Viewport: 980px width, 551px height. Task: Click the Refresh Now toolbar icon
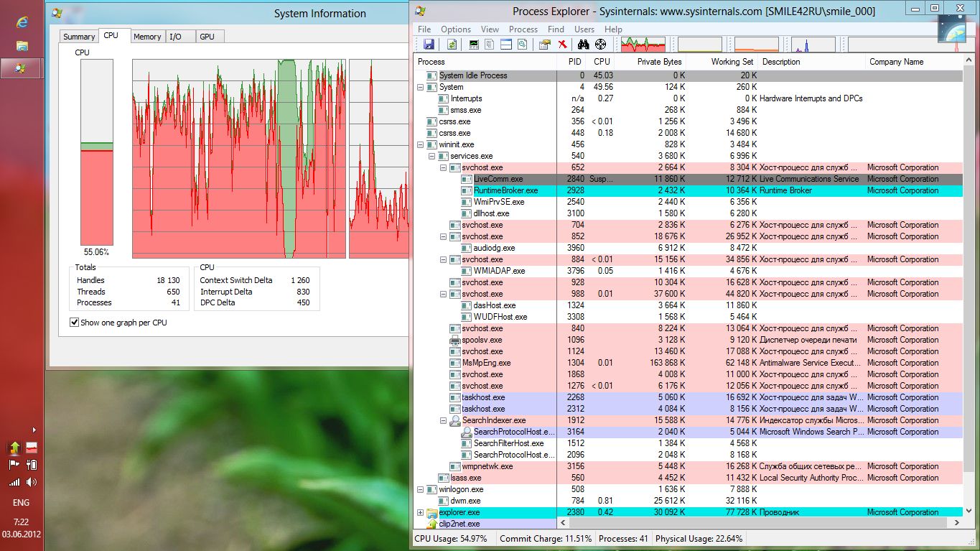click(452, 45)
